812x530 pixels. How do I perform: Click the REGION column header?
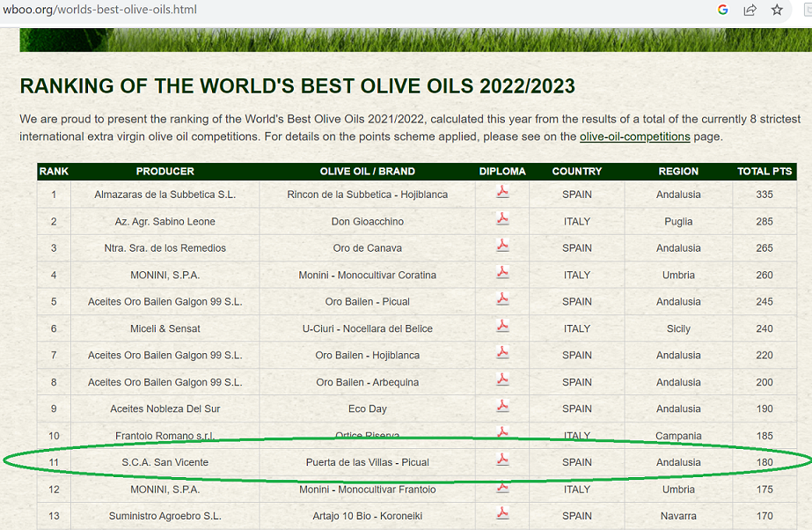678,172
